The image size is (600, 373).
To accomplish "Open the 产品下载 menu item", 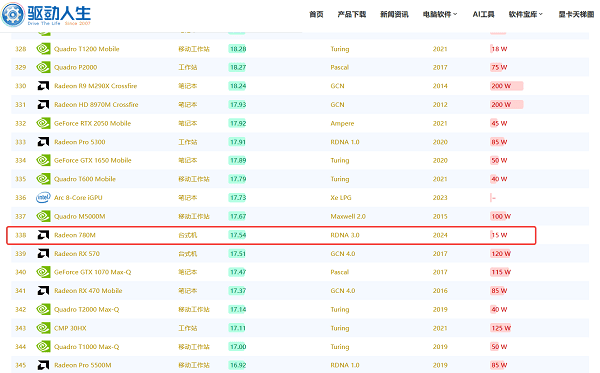I will 352,15.
